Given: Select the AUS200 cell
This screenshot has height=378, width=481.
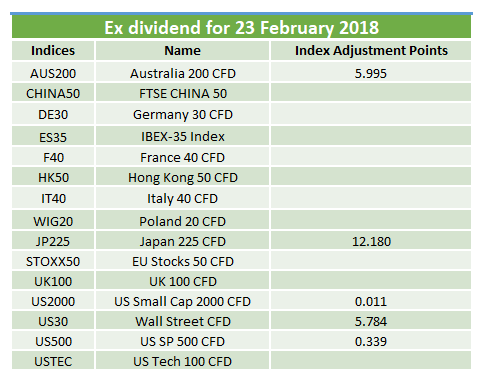Looking at the screenshot, I should click(53, 73).
